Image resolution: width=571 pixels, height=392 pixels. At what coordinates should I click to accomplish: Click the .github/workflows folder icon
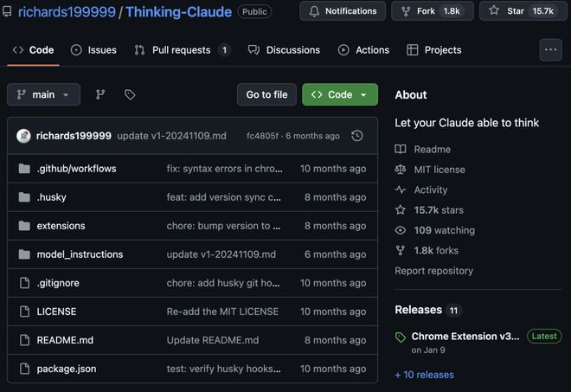pyautogui.click(x=24, y=169)
